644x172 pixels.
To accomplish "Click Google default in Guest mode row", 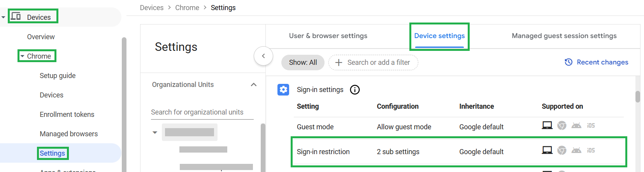I will click(x=481, y=127).
